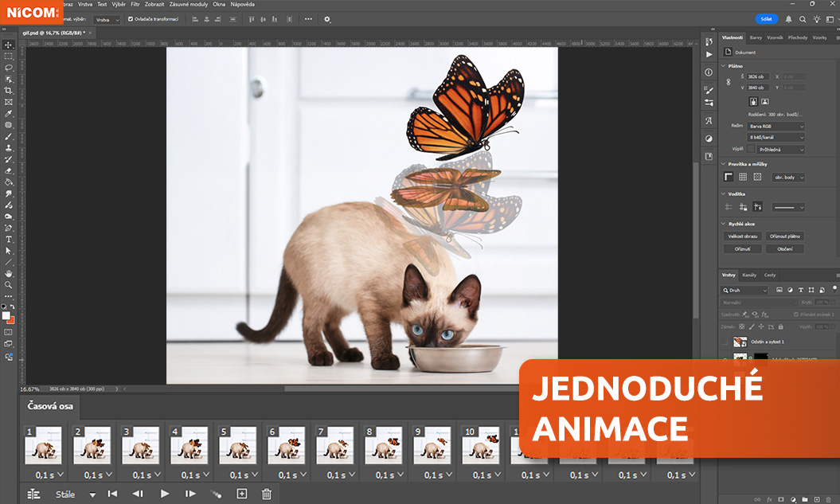Pick the Lasso tool
This screenshot has width=840, height=504.
coord(9,68)
